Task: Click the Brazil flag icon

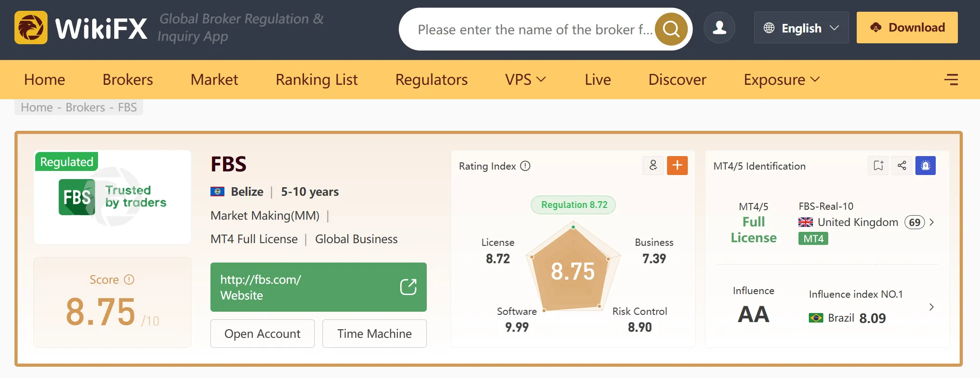Action: 816,318
